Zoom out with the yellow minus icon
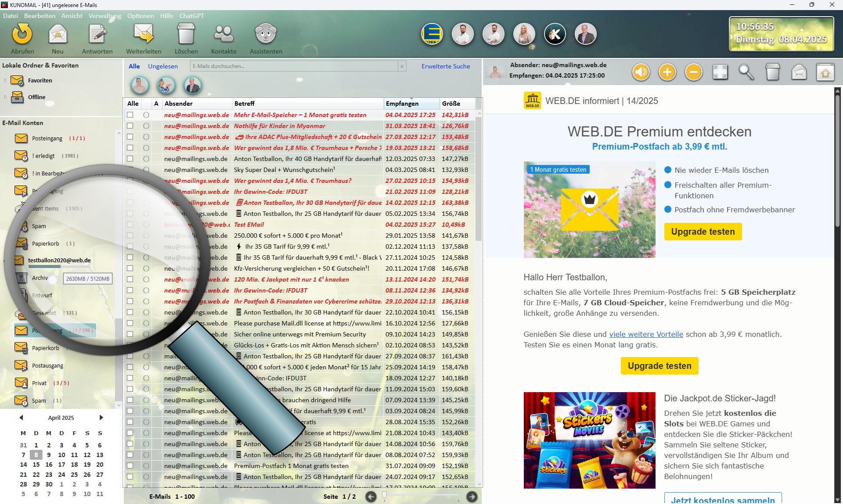Image resolution: width=843 pixels, height=504 pixels. click(x=694, y=72)
